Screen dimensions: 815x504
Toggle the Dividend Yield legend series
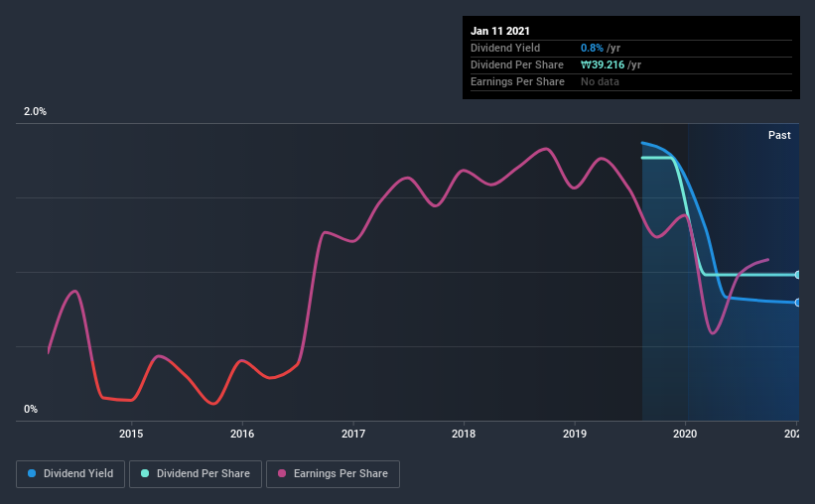(69, 474)
